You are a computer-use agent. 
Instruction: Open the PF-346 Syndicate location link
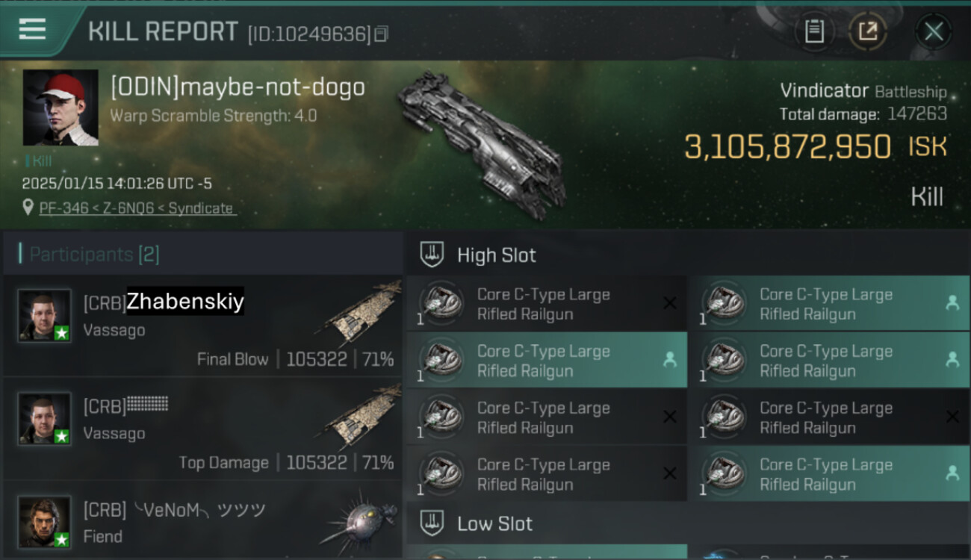pos(136,208)
